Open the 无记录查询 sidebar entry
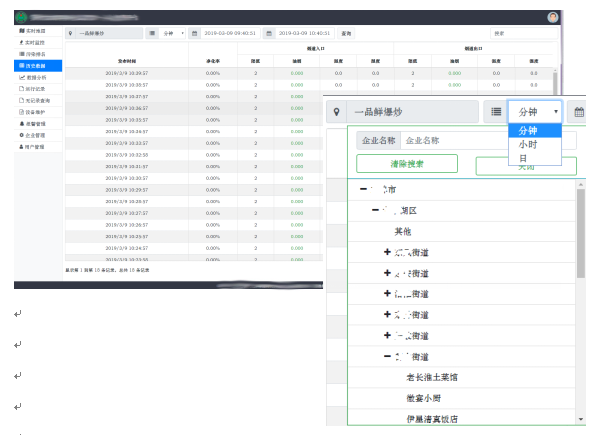The height and width of the screenshot is (435, 599). coord(38,100)
